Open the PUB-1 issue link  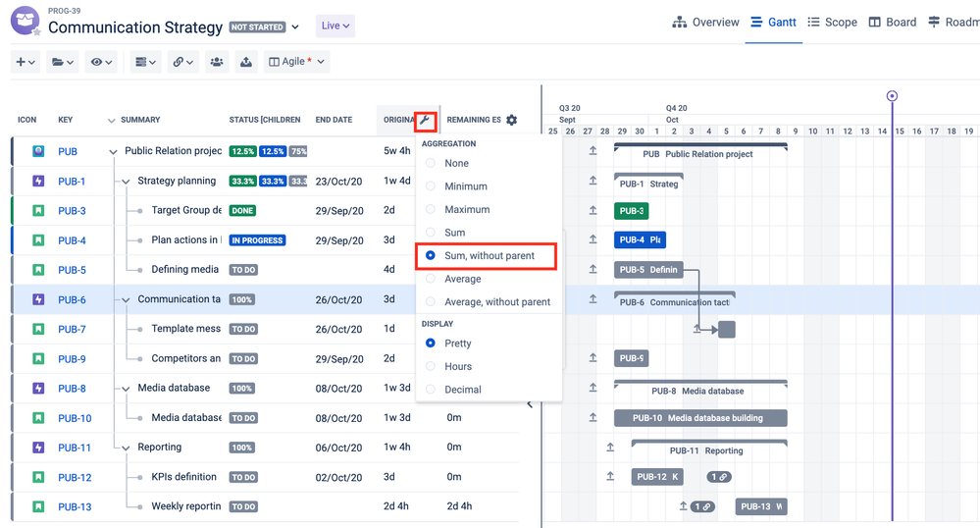point(72,182)
